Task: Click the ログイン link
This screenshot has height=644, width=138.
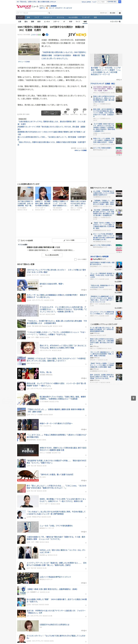Action: (x=42, y=8)
